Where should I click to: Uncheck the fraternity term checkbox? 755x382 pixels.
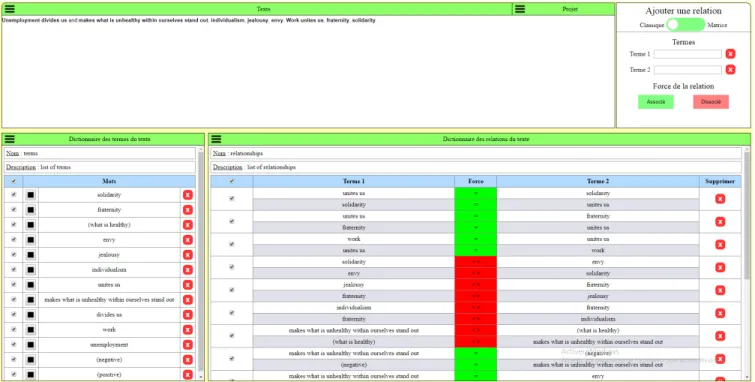13,210
